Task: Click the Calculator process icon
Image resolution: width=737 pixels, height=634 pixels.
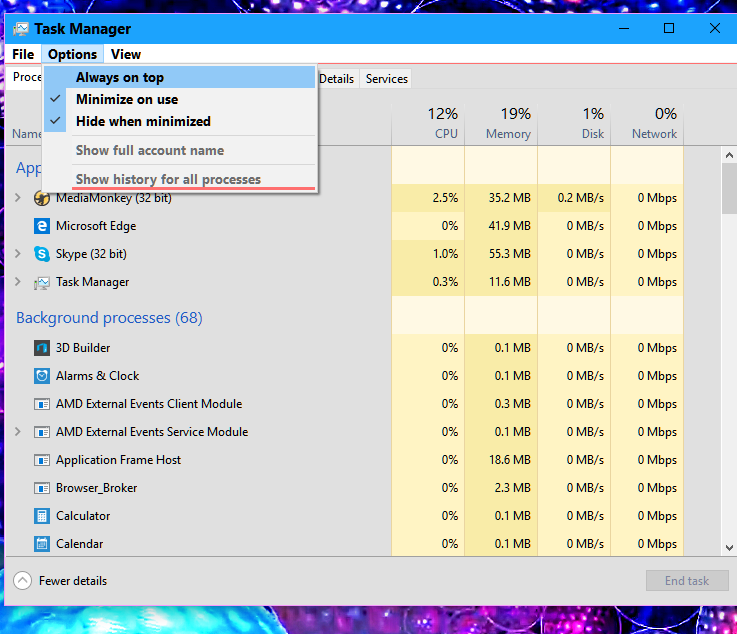Action: point(42,516)
